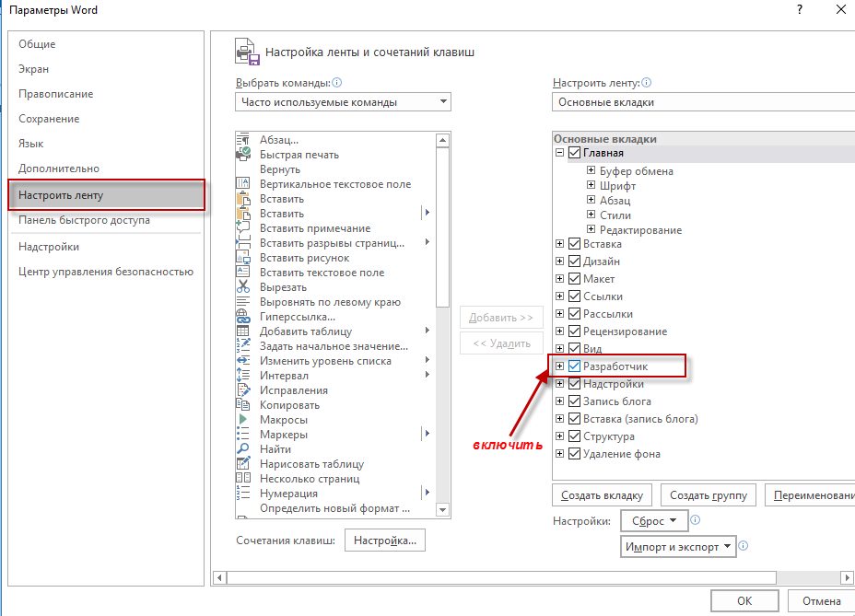
Task: Click the Insert Text Box icon
Action: click(242, 272)
